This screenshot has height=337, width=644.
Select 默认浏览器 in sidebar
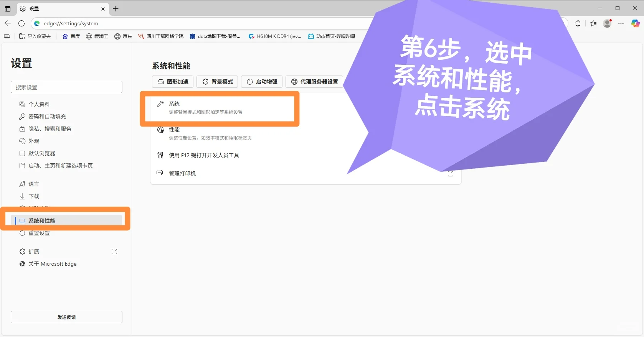pos(66,153)
